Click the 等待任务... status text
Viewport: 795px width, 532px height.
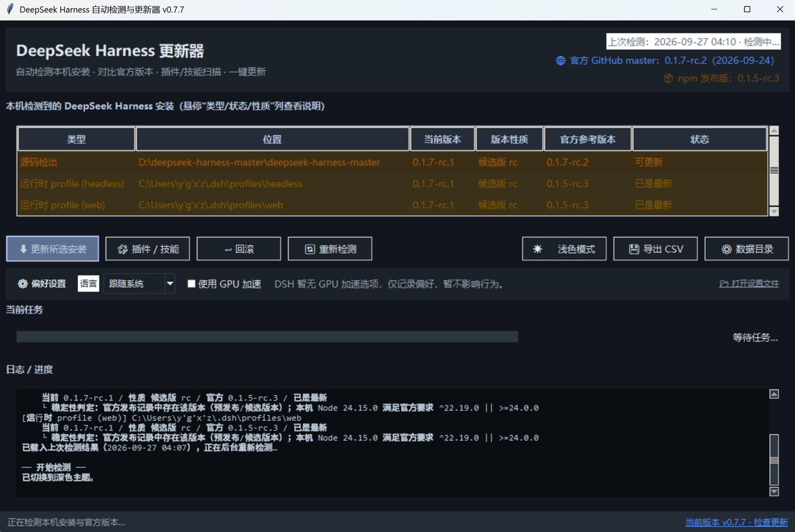pos(755,338)
